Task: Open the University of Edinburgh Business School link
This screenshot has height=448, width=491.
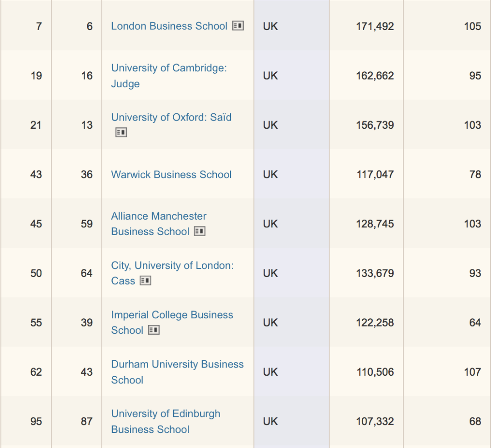Action: (165, 421)
